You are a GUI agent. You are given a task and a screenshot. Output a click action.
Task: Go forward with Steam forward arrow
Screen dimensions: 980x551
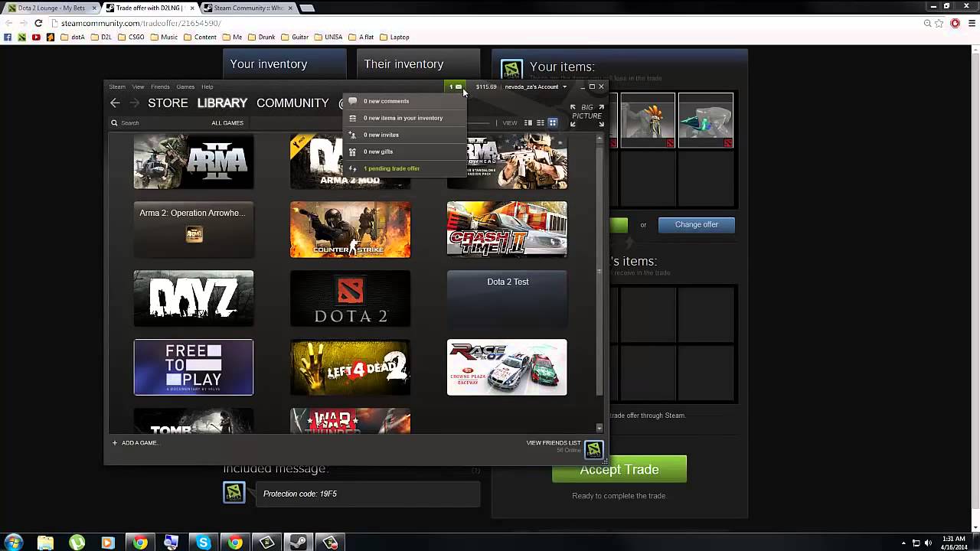[x=134, y=103]
